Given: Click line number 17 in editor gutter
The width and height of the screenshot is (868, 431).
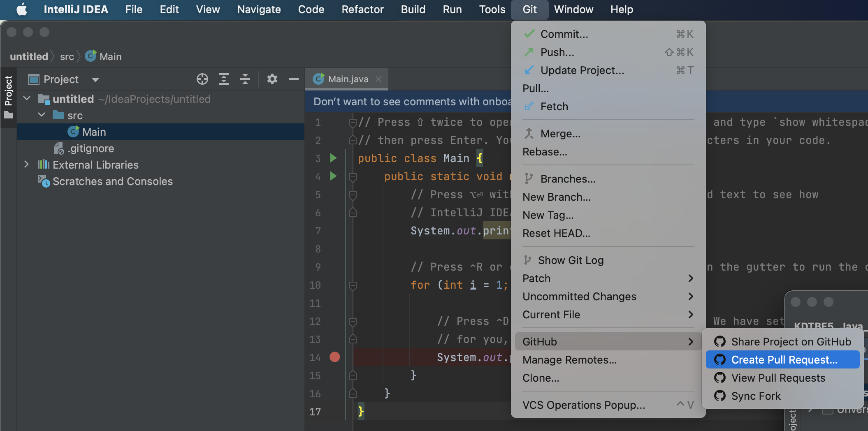Looking at the screenshot, I should coord(315,412).
